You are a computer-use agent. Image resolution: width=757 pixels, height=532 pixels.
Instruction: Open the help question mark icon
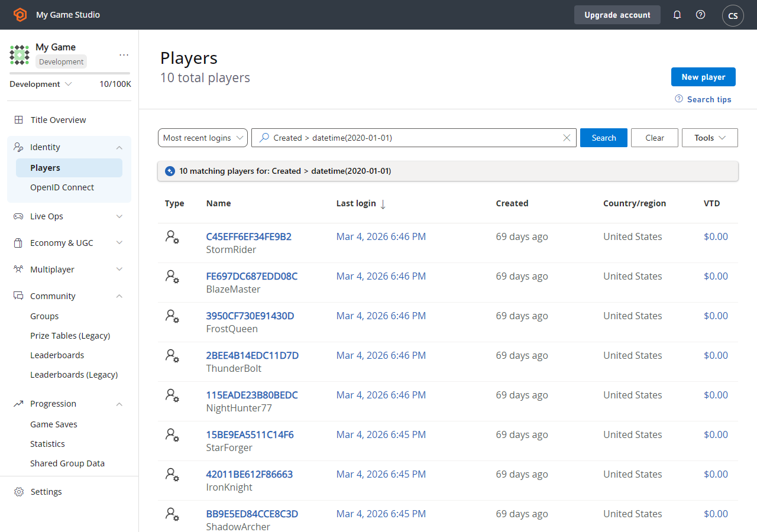click(701, 15)
